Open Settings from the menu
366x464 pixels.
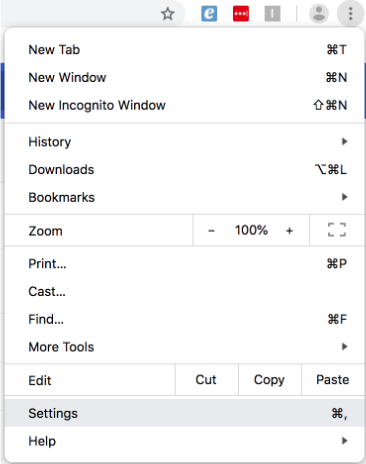(x=184, y=413)
